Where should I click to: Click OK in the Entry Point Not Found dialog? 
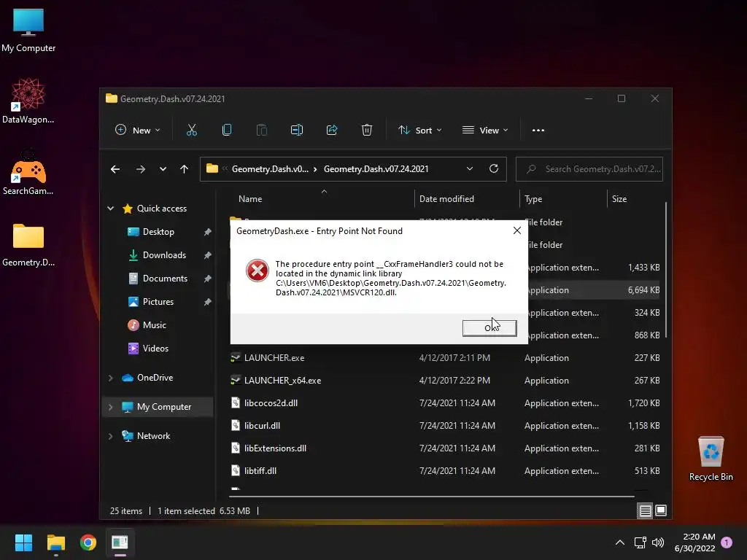pos(489,327)
